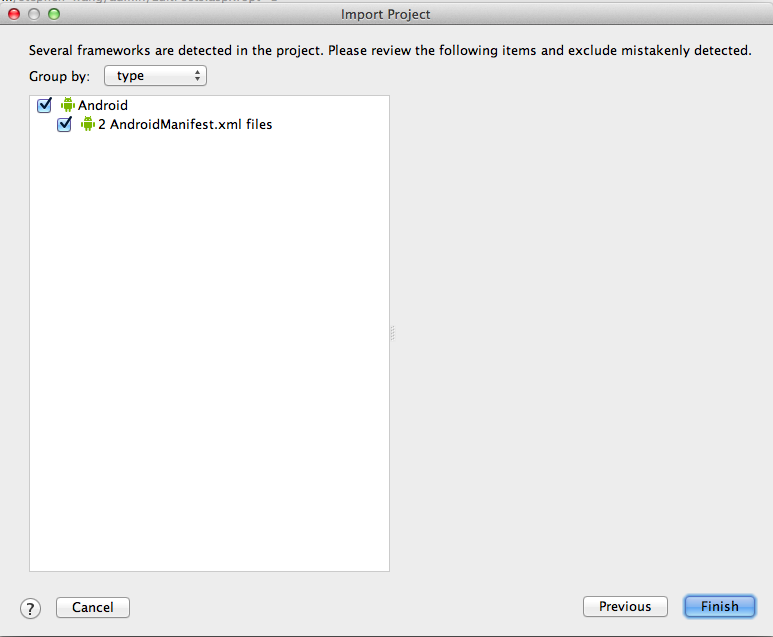Image resolution: width=773 pixels, height=637 pixels.
Task: Go back with the Previous button
Action: (625, 607)
